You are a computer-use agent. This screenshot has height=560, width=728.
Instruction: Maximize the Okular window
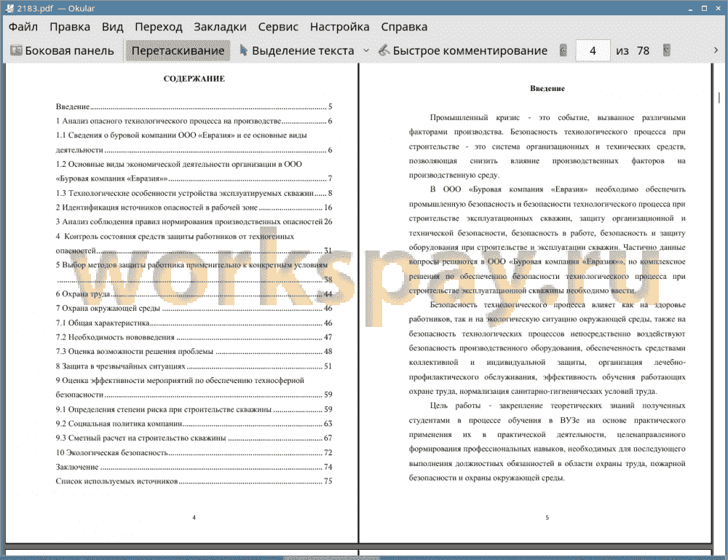[704, 8]
